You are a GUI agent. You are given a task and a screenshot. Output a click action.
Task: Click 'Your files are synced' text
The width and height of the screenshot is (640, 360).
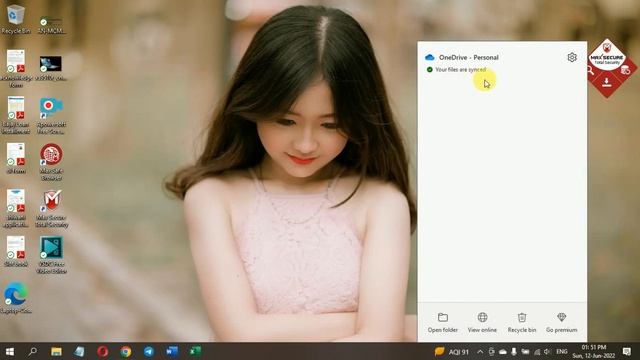coord(460,70)
